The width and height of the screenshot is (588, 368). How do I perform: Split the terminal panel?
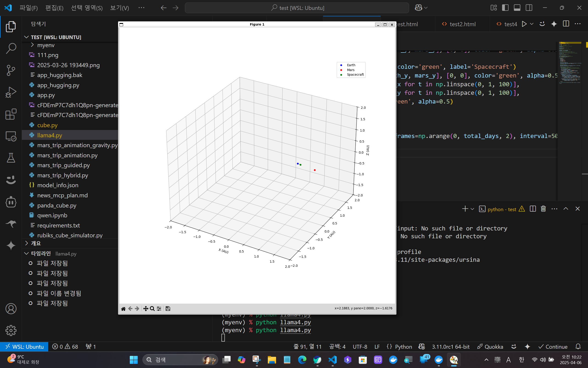(533, 209)
